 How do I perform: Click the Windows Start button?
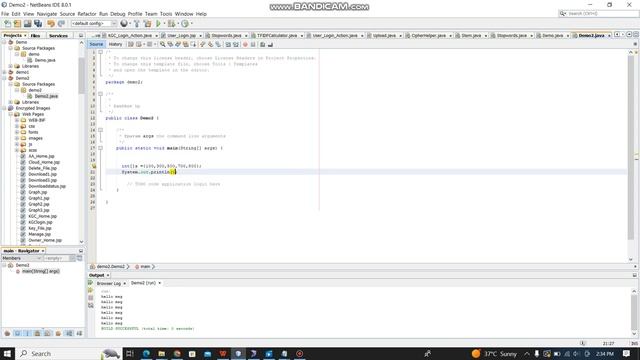point(7,353)
